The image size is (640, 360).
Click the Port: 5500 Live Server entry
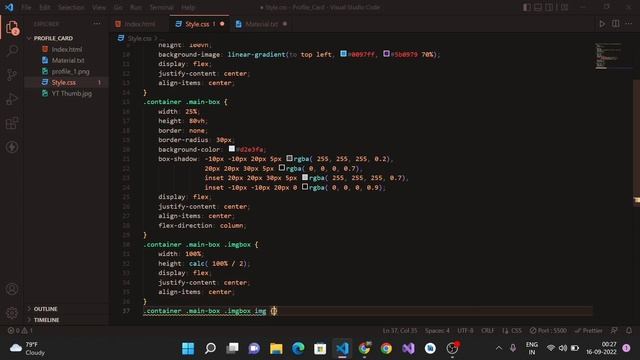(548, 330)
